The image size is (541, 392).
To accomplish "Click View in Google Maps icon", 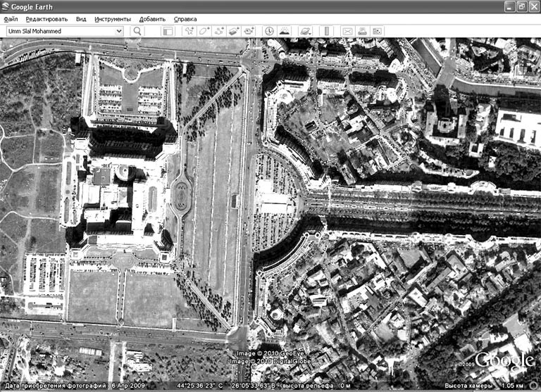I will tap(377, 31).
